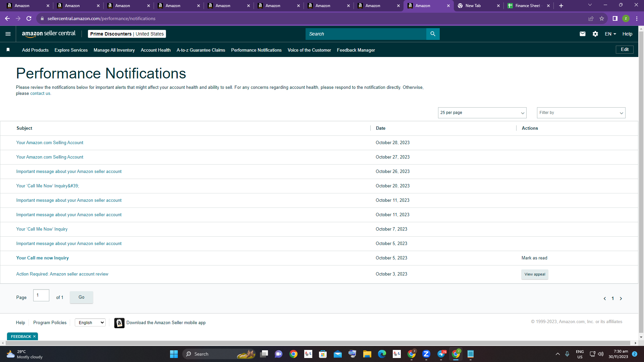644x362 pixels.
Task: Open the settings gear icon
Action: [595, 34]
